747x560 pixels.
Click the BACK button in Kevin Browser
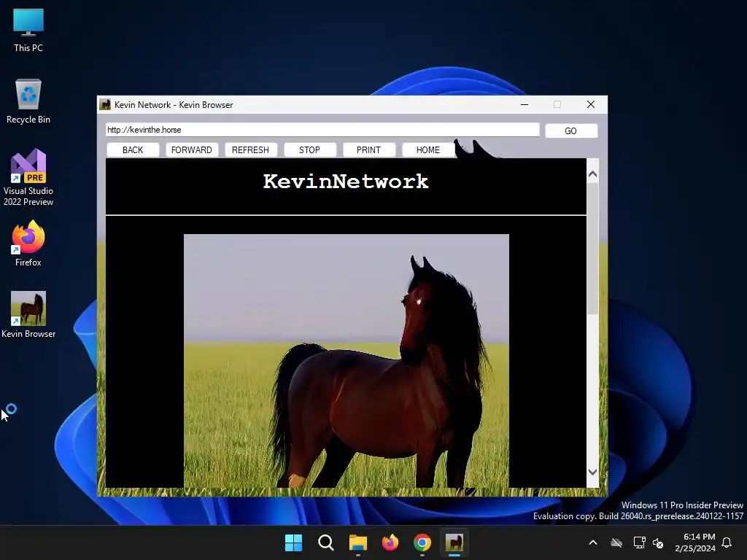tap(133, 150)
